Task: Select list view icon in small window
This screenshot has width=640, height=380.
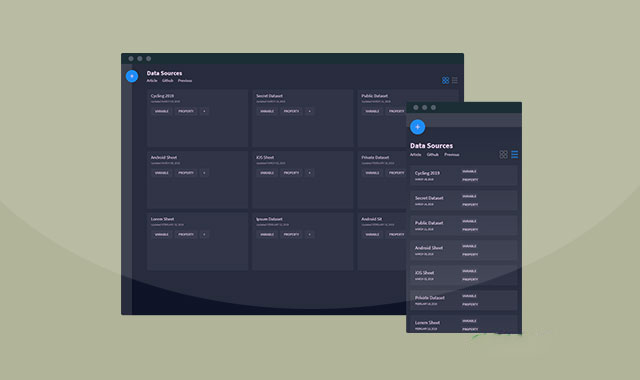Action: point(514,154)
